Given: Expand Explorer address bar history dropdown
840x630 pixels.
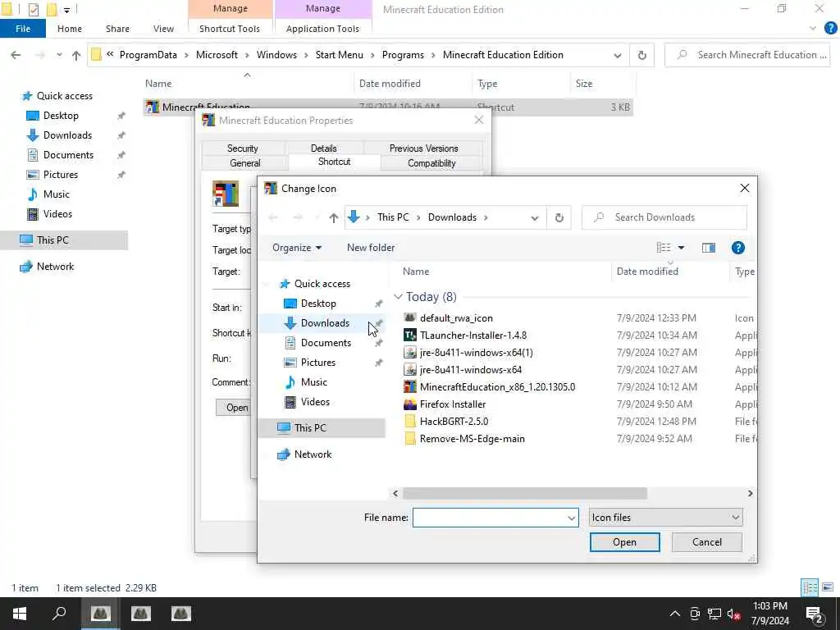Looking at the screenshot, I should [x=617, y=56].
